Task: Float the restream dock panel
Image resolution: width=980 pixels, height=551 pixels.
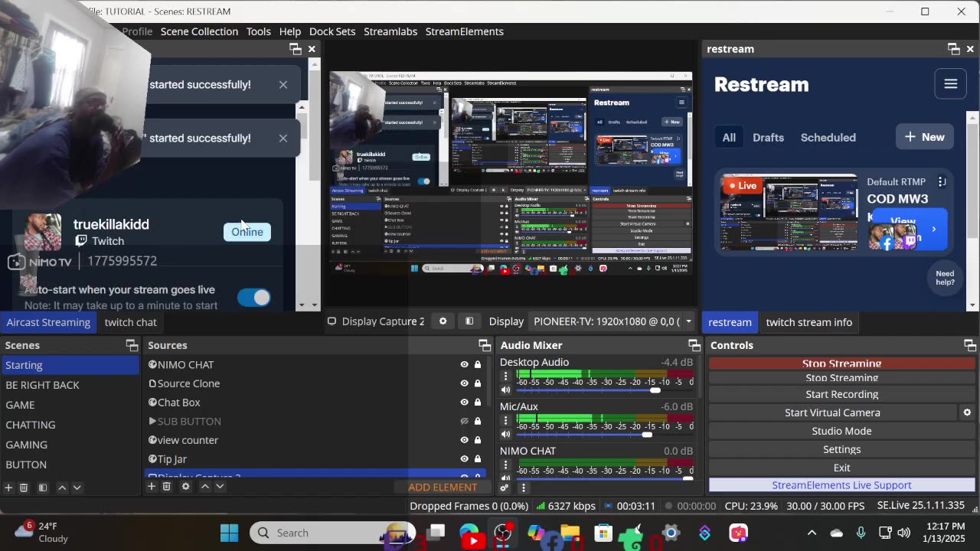Action: tap(953, 49)
